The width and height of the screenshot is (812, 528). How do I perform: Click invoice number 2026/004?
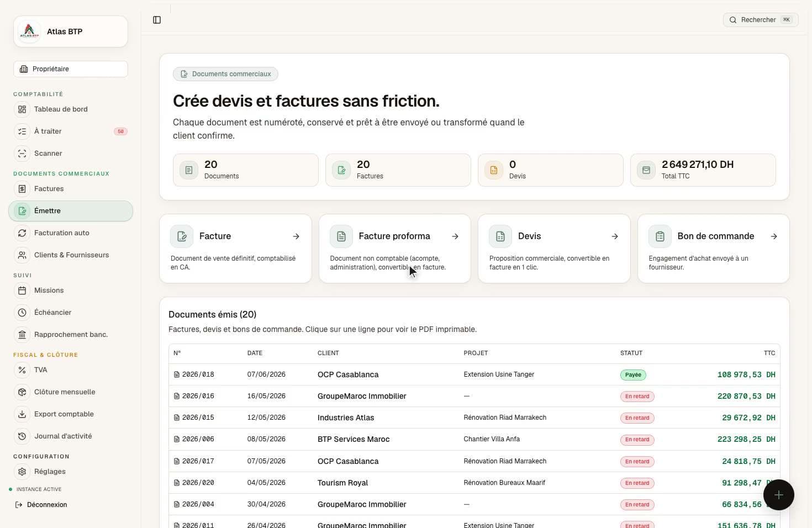(198, 504)
